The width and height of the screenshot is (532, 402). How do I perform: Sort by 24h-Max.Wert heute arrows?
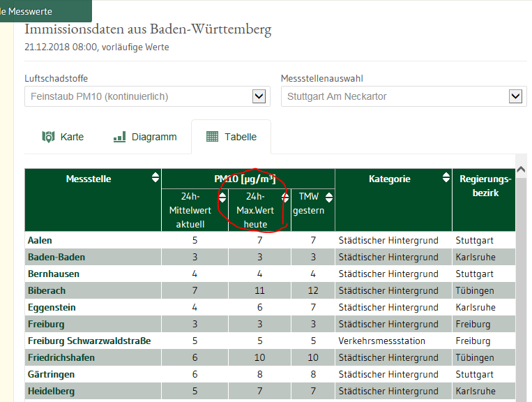tap(284, 197)
